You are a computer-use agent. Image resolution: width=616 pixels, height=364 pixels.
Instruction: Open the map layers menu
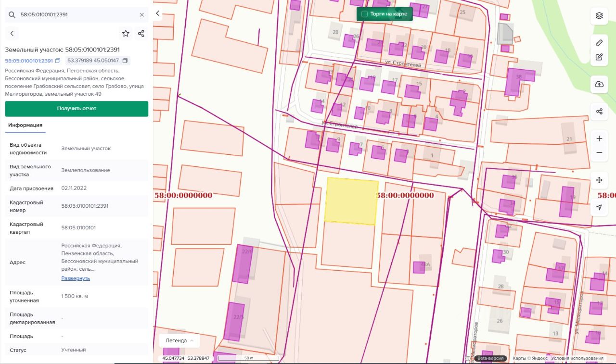[x=599, y=15]
